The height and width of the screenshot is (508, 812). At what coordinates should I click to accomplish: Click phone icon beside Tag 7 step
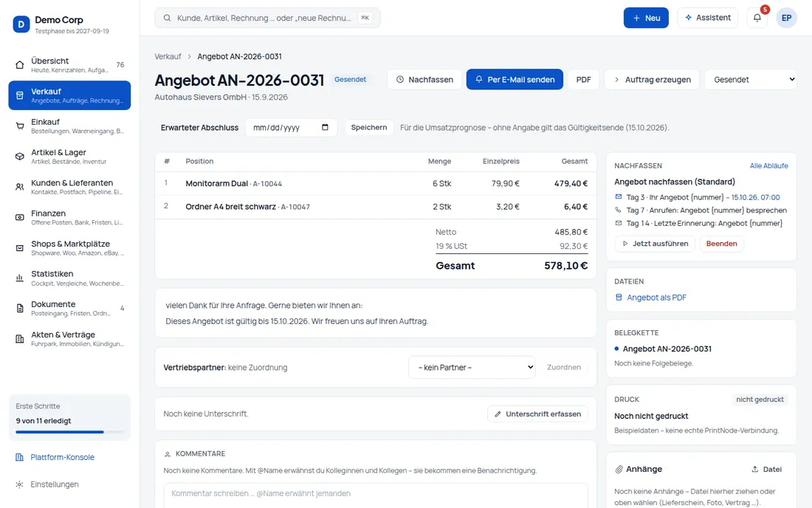pos(619,210)
